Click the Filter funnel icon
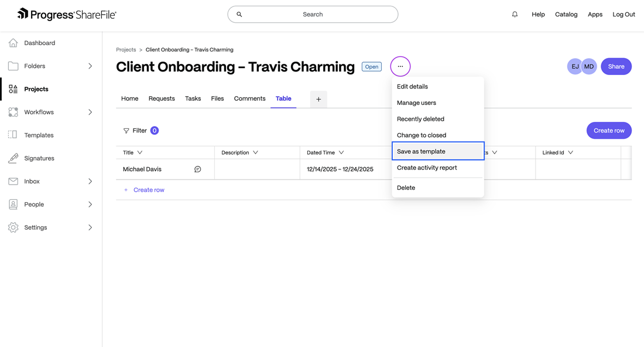644x347 pixels. pos(126,131)
